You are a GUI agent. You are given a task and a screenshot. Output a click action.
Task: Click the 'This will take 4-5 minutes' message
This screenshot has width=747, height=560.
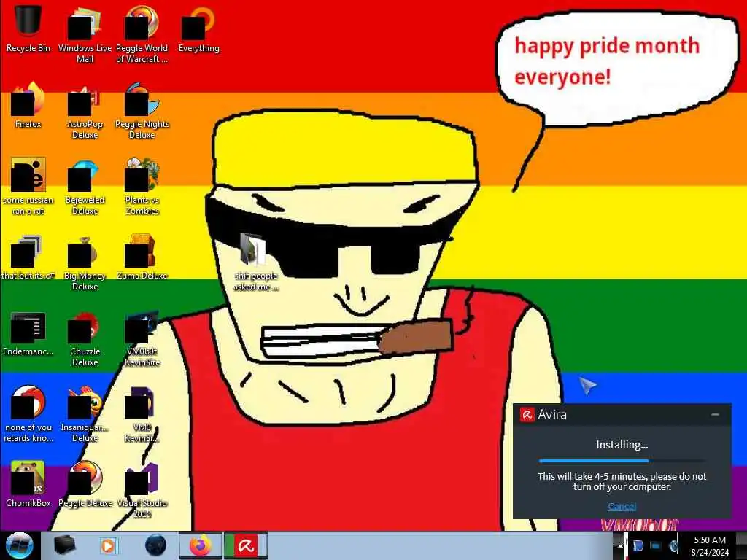coord(622,481)
